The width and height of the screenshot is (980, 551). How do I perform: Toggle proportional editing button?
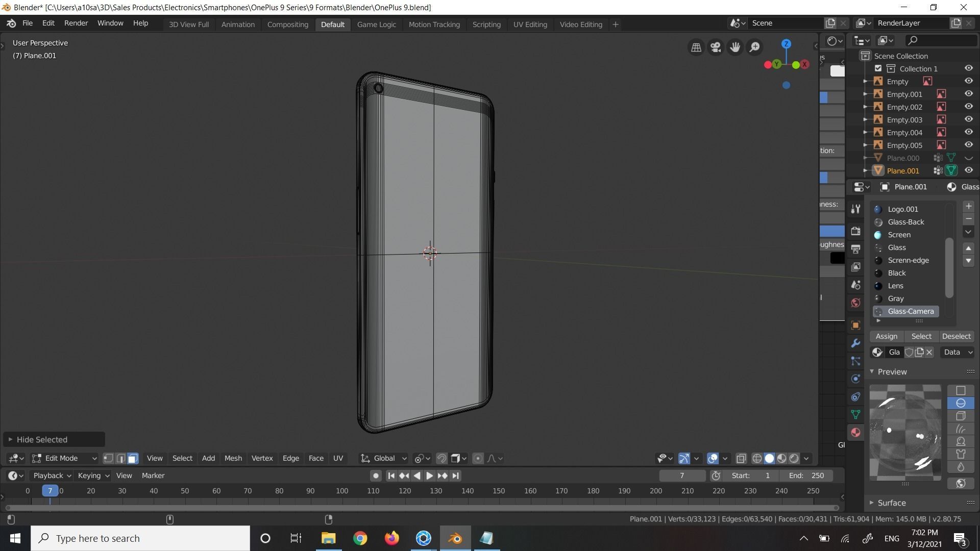point(478,458)
